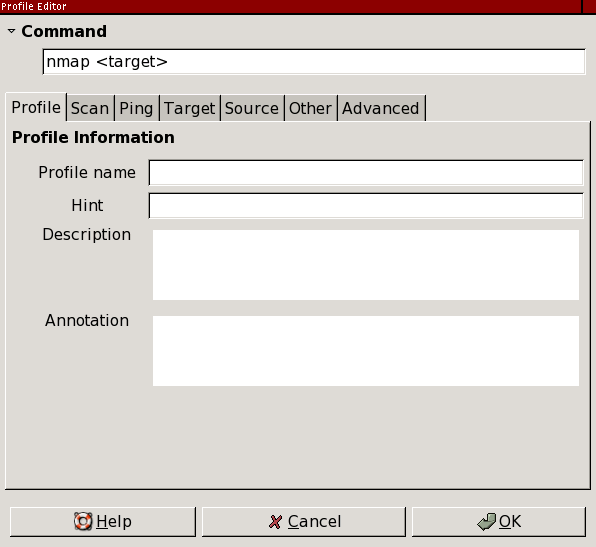The width and height of the screenshot is (596, 547).
Task: Click the Profile Editor window title
Action: tap(33, 6)
